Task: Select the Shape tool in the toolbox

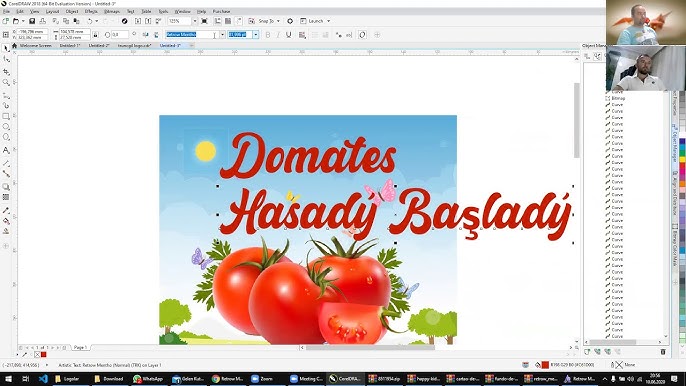Action: tap(6, 59)
